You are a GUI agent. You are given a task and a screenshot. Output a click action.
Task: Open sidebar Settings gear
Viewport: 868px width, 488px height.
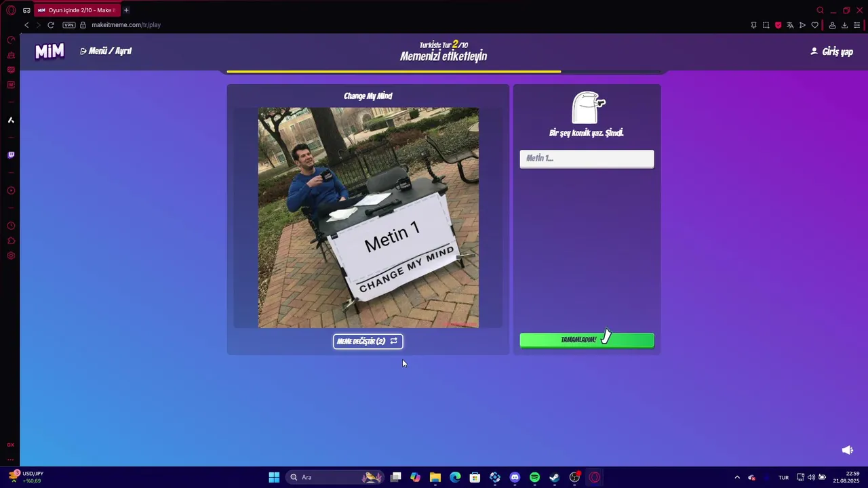pyautogui.click(x=11, y=256)
